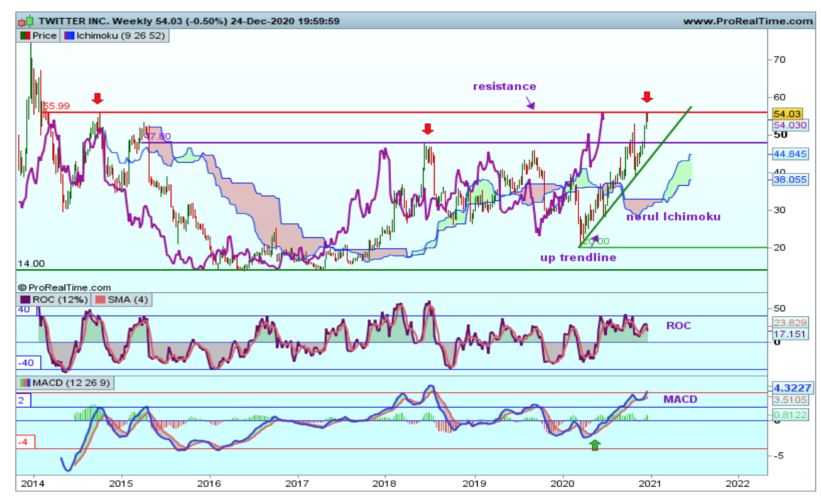Click the TWITTER INC. Weekly chart title
The image size is (821, 504).
point(188,21)
